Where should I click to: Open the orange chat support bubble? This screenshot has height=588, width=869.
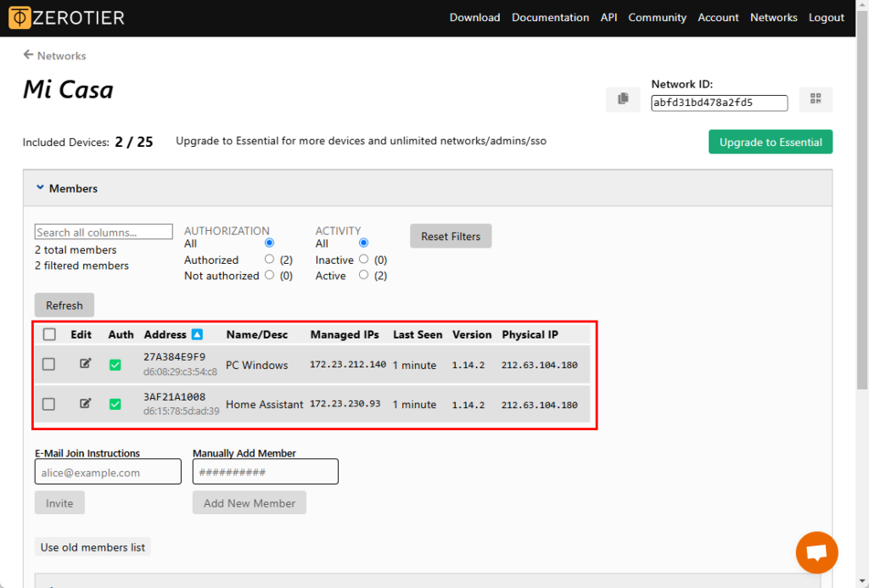click(x=816, y=552)
